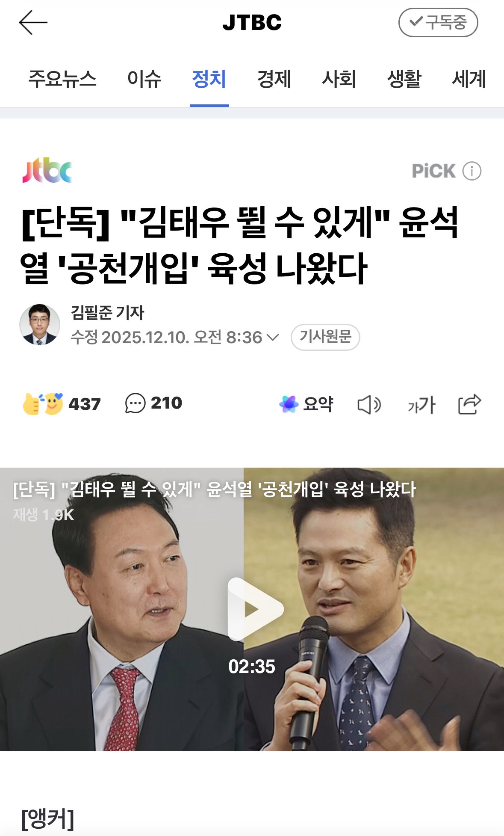
Task: Play the news video
Action: [x=255, y=609]
